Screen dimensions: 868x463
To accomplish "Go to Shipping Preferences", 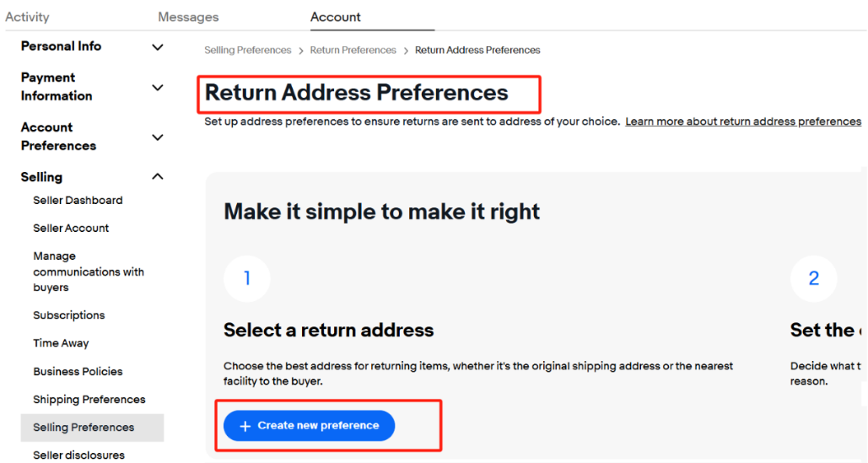I will [89, 400].
